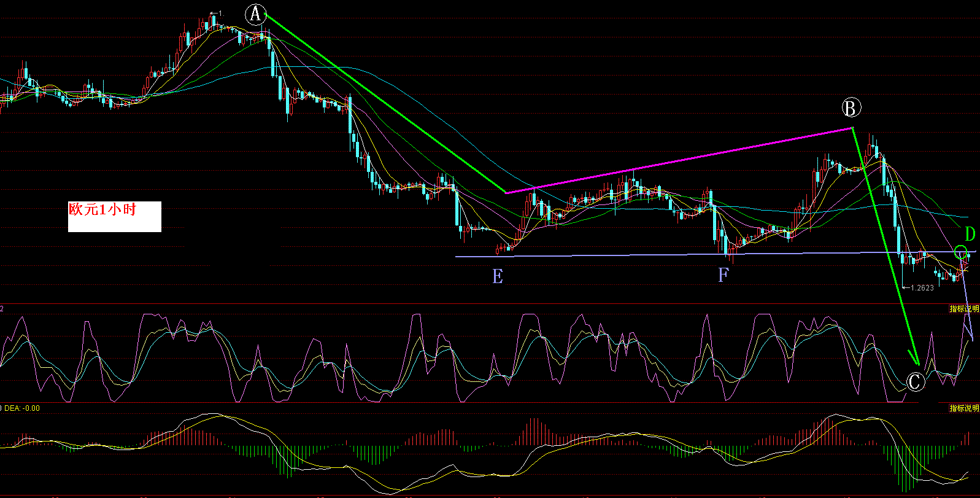Select the green D label
This screenshot has height=498, width=980.
[x=970, y=234]
